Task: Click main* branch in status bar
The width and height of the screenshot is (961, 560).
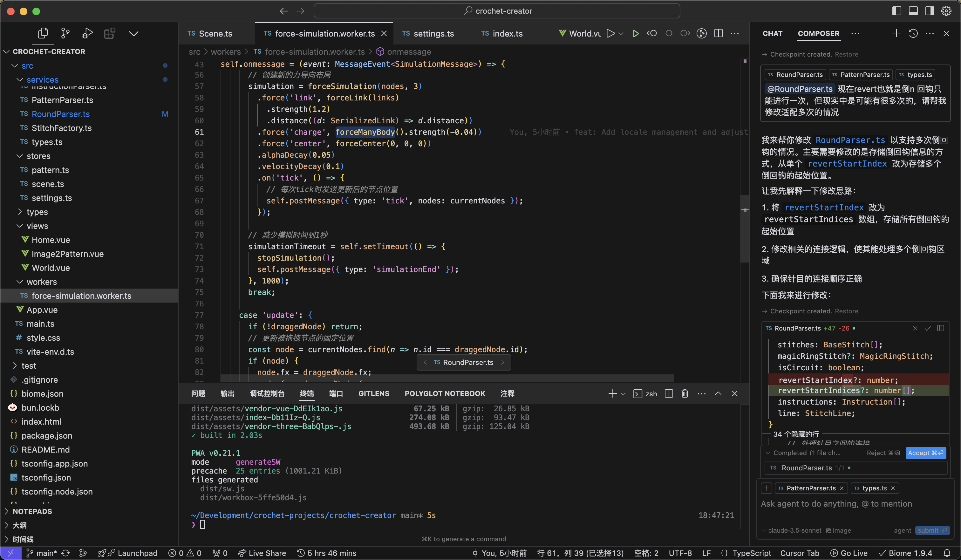Action: 41,553
